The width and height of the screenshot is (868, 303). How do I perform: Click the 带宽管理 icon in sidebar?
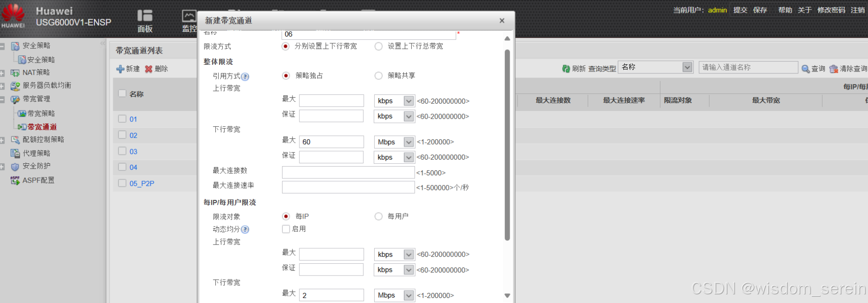[x=15, y=99]
